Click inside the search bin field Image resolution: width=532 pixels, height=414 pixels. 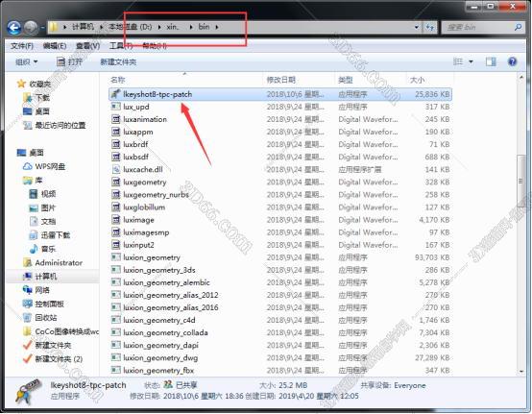(x=476, y=27)
